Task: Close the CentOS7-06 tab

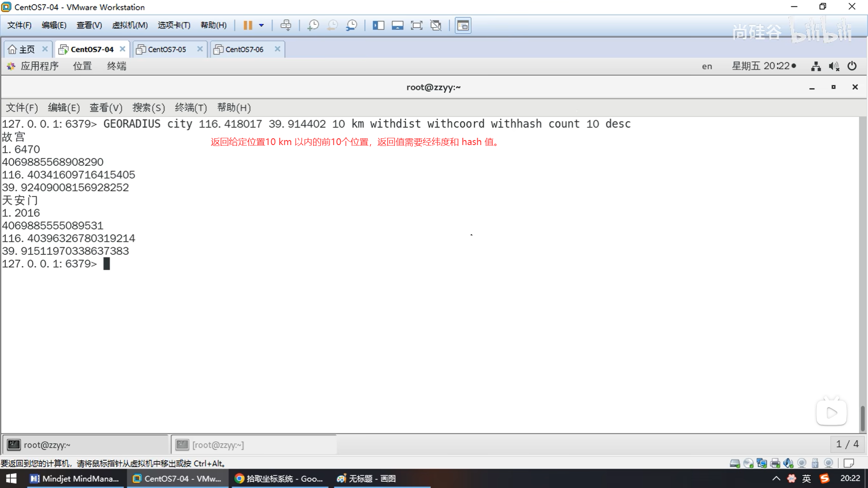Action: tap(278, 49)
